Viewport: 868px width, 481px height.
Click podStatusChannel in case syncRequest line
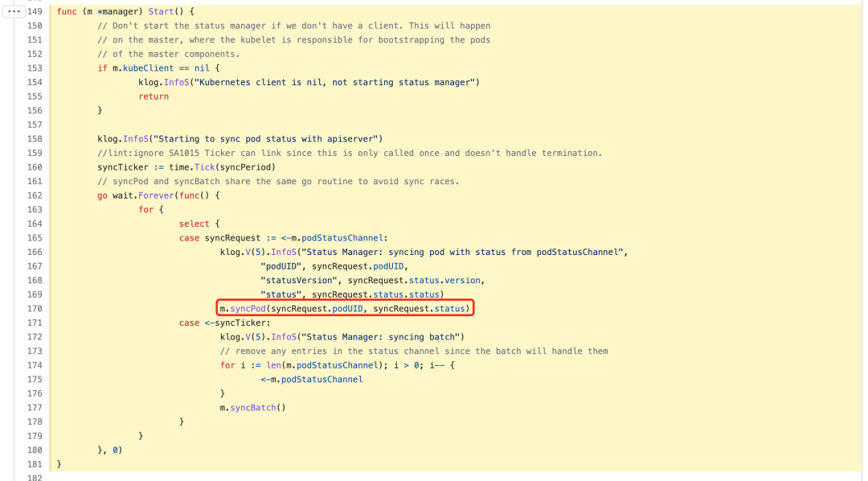point(342,238)
